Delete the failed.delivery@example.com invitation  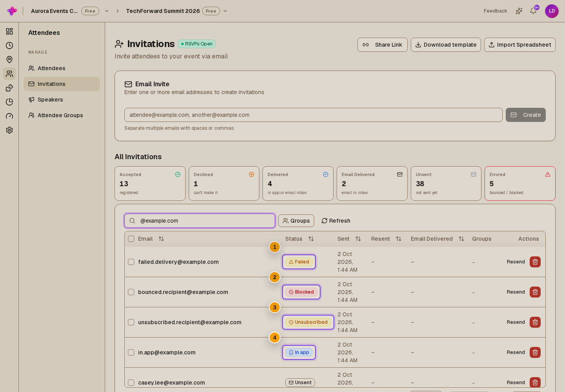pyautogui.click(x=535, y=262)
